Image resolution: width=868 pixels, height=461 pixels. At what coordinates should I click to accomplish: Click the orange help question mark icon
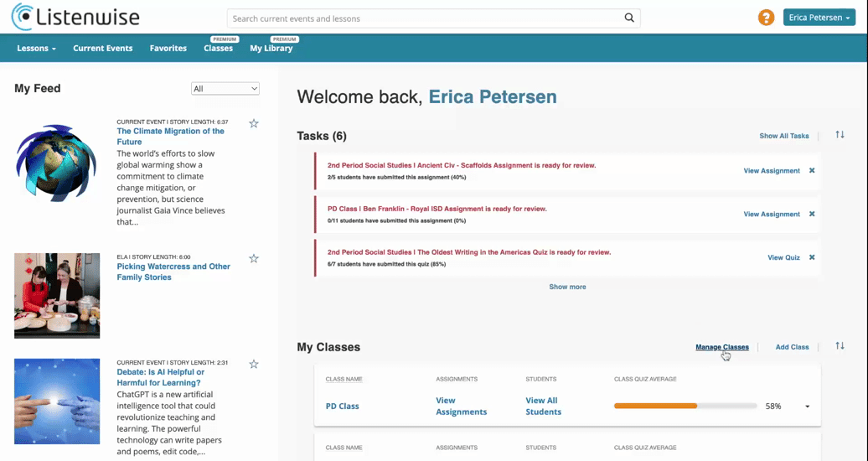tap(766, 18)
